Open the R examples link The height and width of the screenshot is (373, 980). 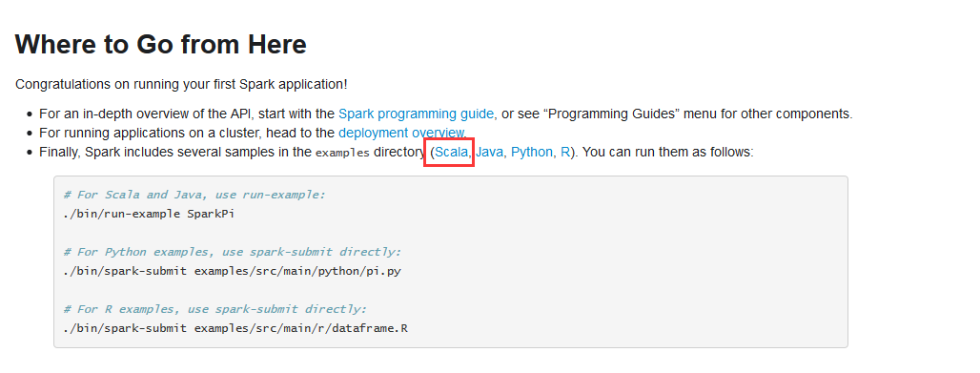pyautogui.click(x=565, y=152)
